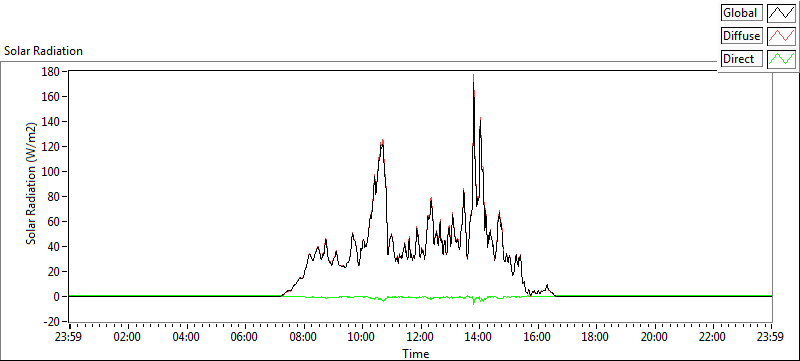
Task: Click the 16:00 time axis label
Action: point(537,337)
